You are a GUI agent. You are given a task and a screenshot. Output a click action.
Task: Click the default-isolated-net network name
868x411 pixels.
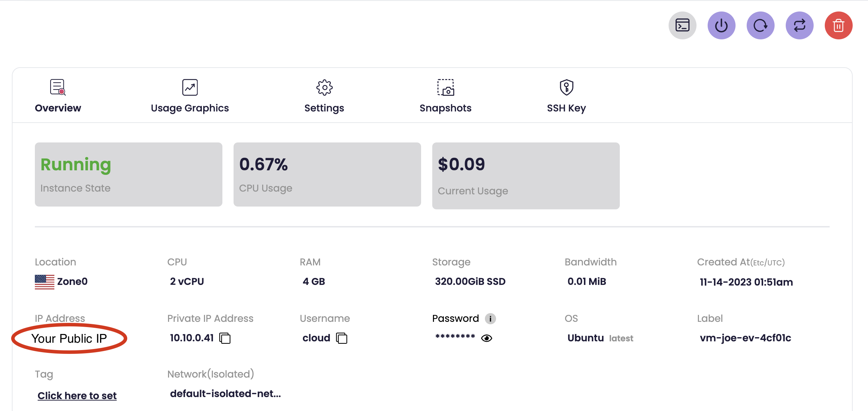click(225, 394)
